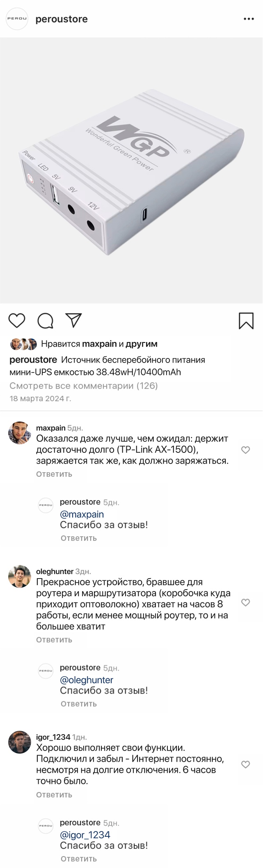Reply to igor_1234's comment
Viewport: 263px width, 868px height.
pyautogui.click(x=54, y=795)
